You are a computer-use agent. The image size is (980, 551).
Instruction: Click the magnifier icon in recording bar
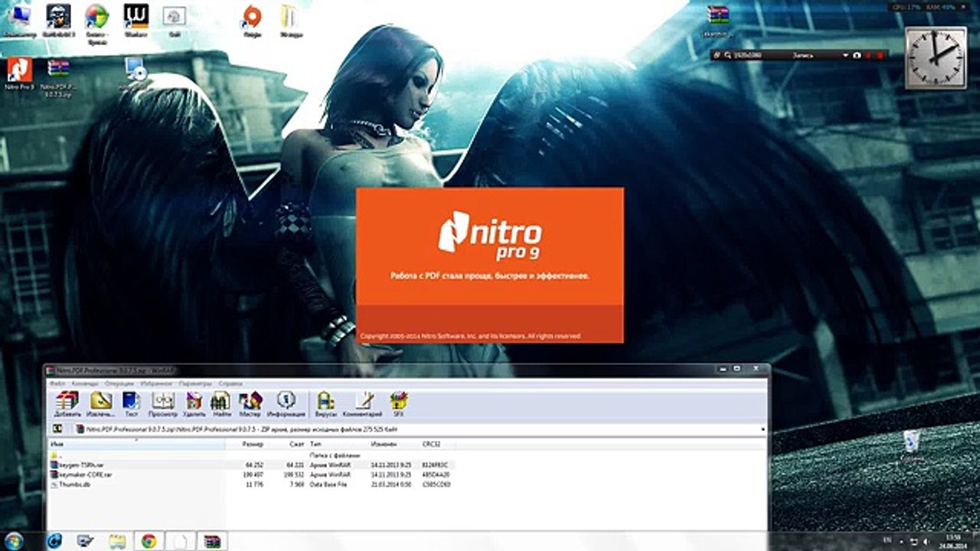click(x=727, y=55)
